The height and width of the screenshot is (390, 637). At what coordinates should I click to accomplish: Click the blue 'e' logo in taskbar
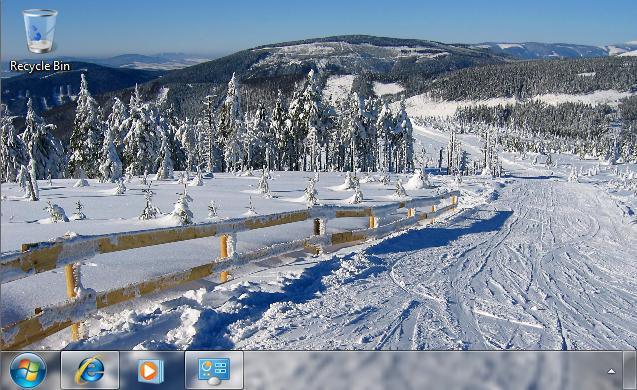pos(90,370)
